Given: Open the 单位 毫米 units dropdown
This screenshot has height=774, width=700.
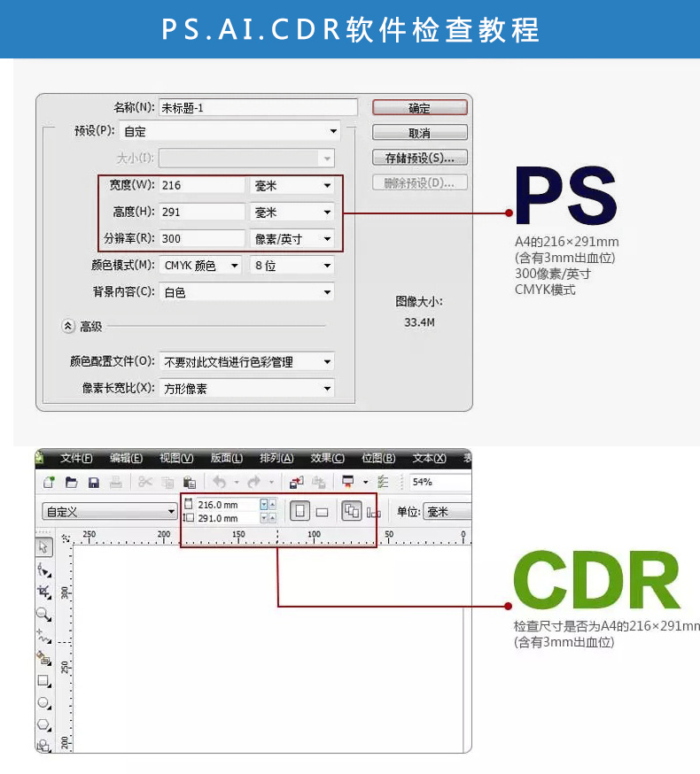Looking at the screenshot, I should [x=447, y=512].
